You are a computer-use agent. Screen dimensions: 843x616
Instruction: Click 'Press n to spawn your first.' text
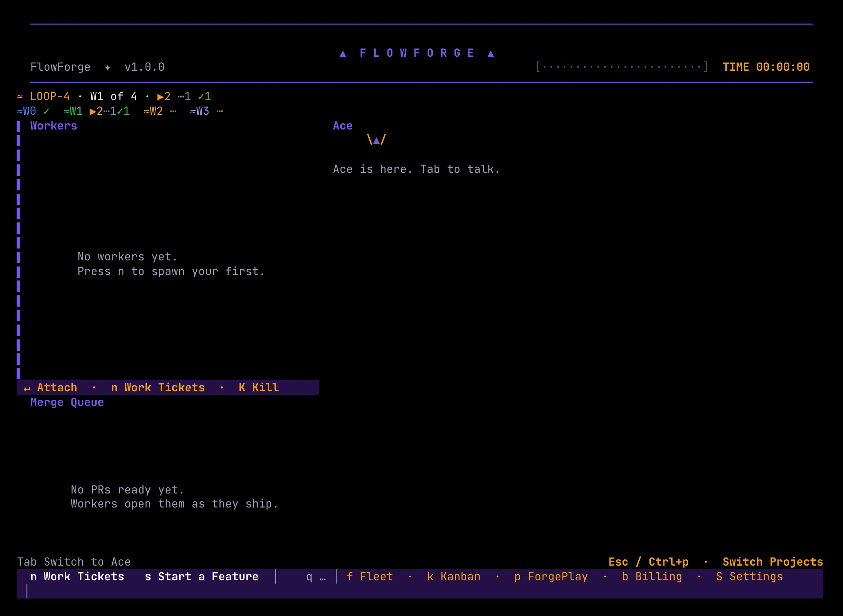171,272
